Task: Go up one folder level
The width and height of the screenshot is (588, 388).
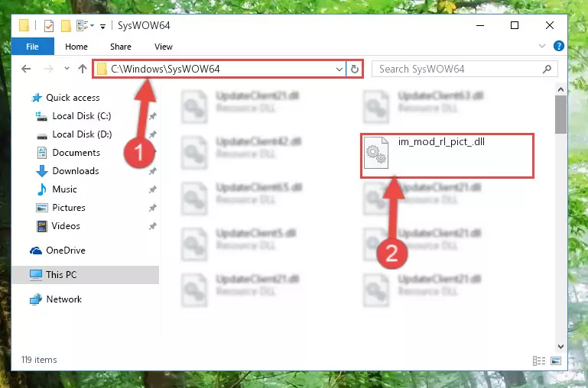Action: coord(83,69)
